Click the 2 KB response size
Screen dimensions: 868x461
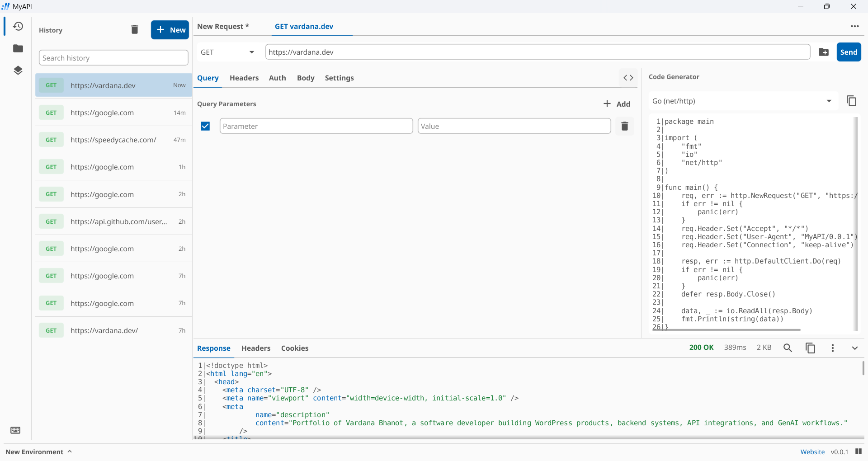pyautogui.click(x=764, y=348)
